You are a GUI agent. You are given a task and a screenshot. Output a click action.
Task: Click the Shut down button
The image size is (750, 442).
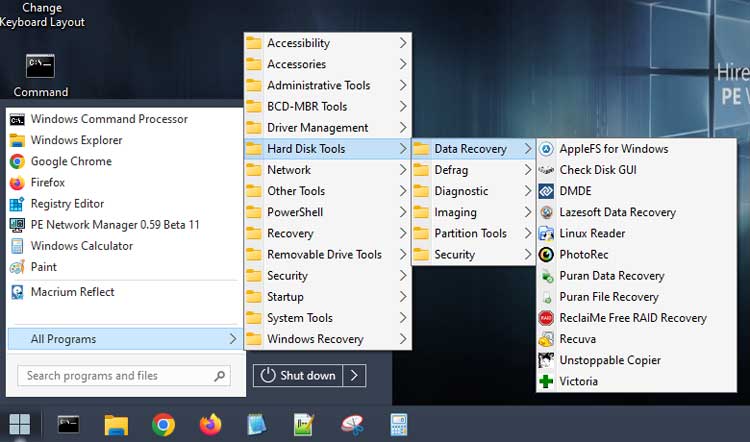click(x=298, y=376)
